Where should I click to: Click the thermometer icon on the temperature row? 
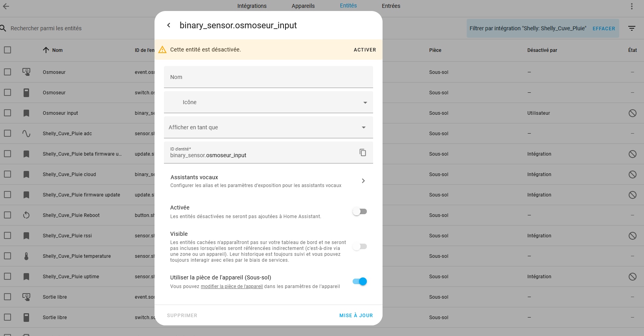coord(26,256)
